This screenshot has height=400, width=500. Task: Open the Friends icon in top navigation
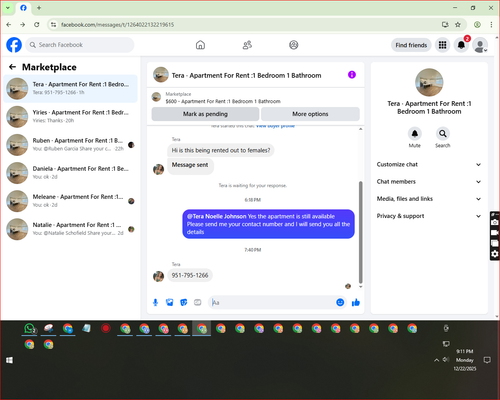click(x=247, y=45)
